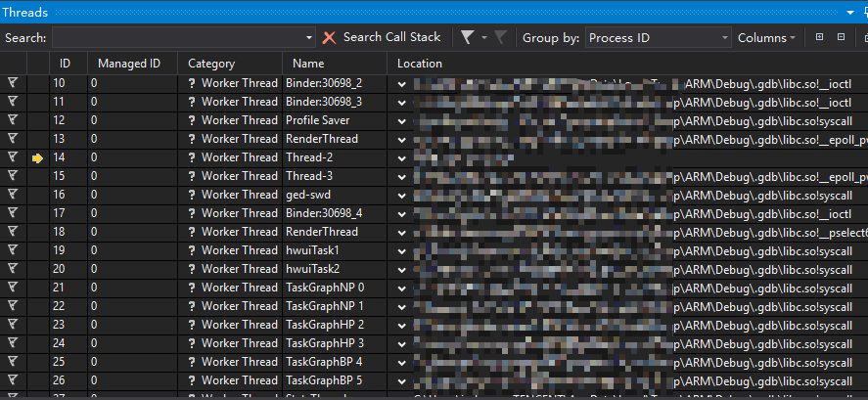
Task: Flag the Binder:30698_4 thread
Action: click(x=13, y=213)
